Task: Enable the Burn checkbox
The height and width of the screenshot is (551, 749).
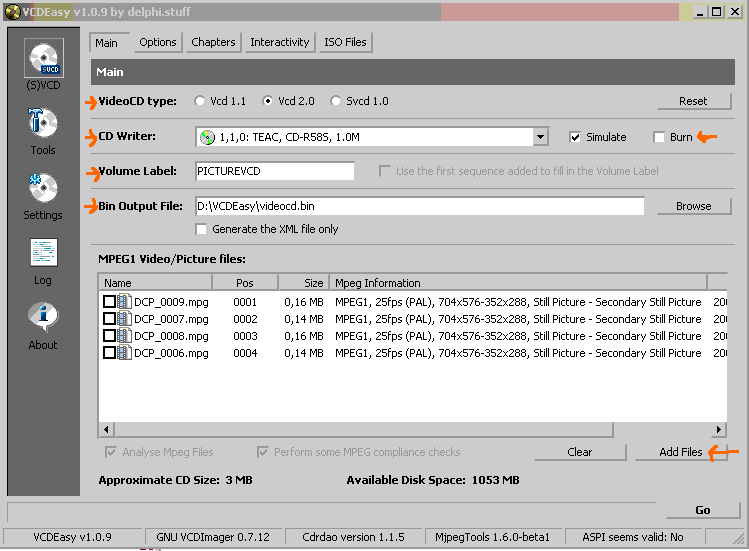Action: pyautogui.click(x=659, y=138)
